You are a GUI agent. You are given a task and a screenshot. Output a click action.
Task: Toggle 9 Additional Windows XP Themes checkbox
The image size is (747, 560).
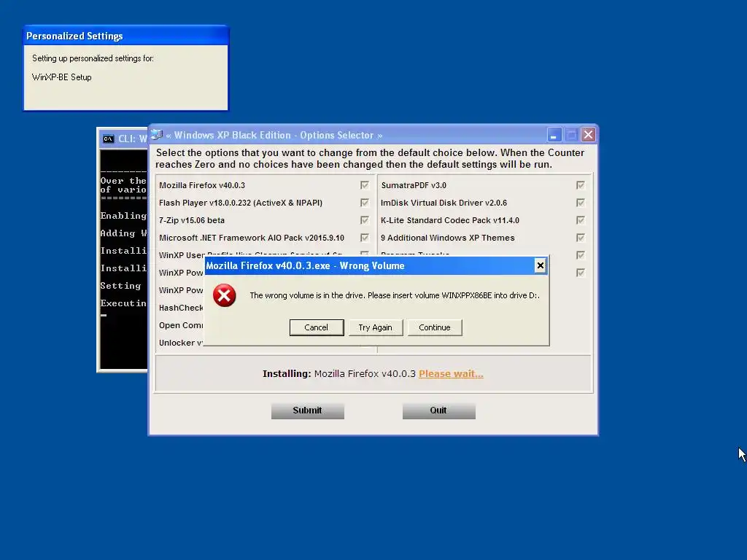580,238
